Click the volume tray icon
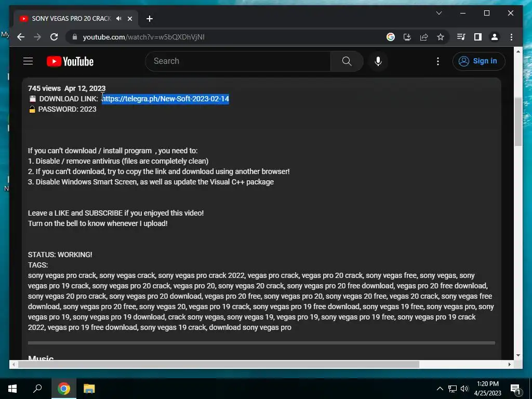Image resolution: width=532 pixels, height=399 pixels. coord(464,389)
